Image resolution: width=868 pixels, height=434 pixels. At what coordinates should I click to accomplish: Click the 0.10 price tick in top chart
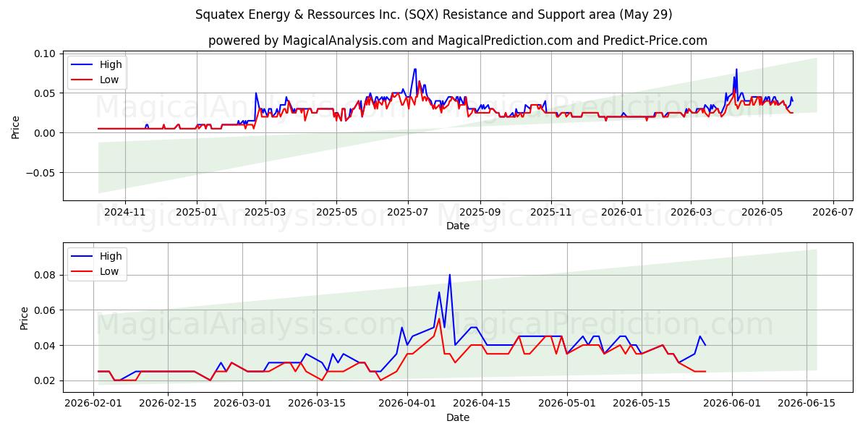(45, 54)
